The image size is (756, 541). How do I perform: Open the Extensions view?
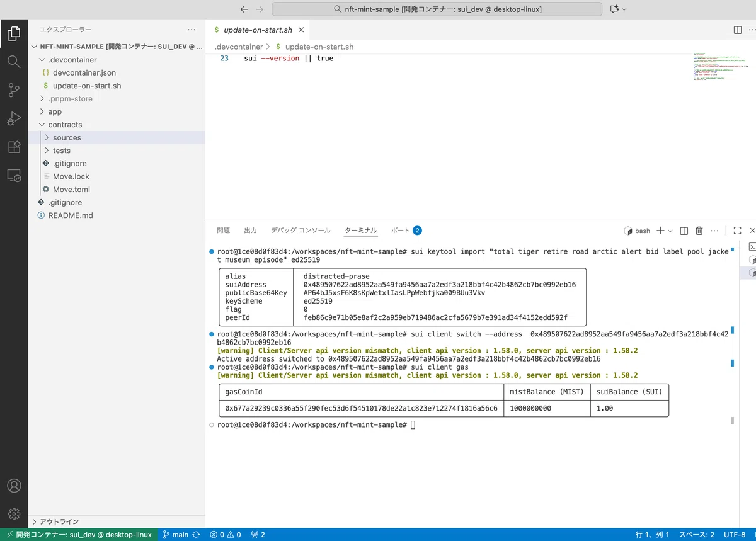(x=14, y=147)
